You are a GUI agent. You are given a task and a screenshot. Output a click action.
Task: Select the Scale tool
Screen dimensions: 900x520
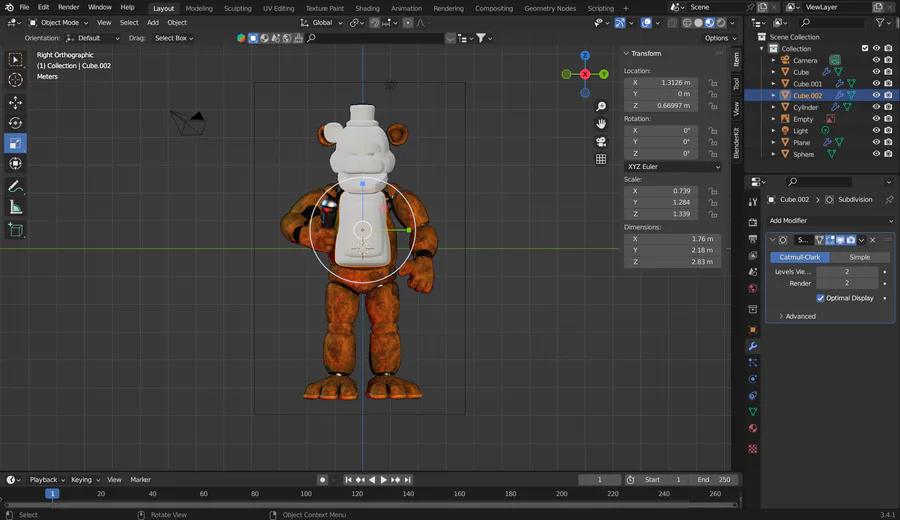15,143
